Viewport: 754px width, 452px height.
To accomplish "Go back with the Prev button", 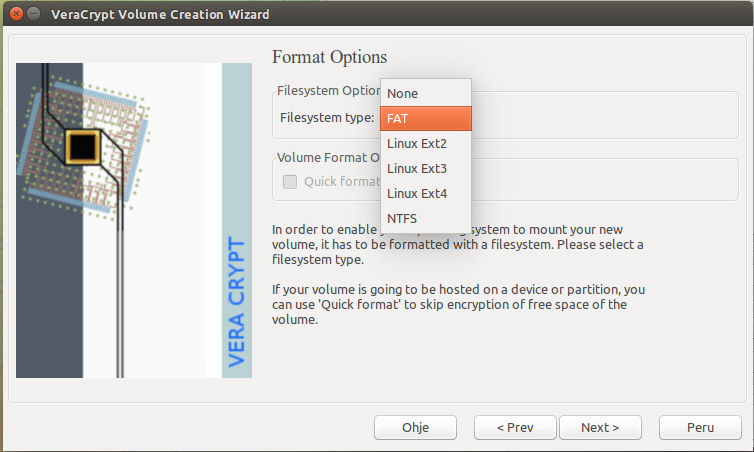I will tap(514, 427).
